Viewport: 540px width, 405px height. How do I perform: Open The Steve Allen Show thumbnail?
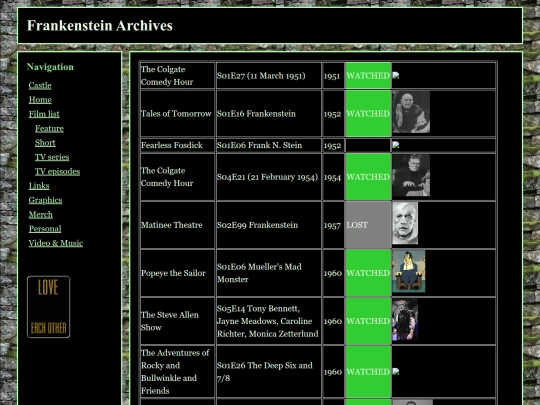point(405,320)
